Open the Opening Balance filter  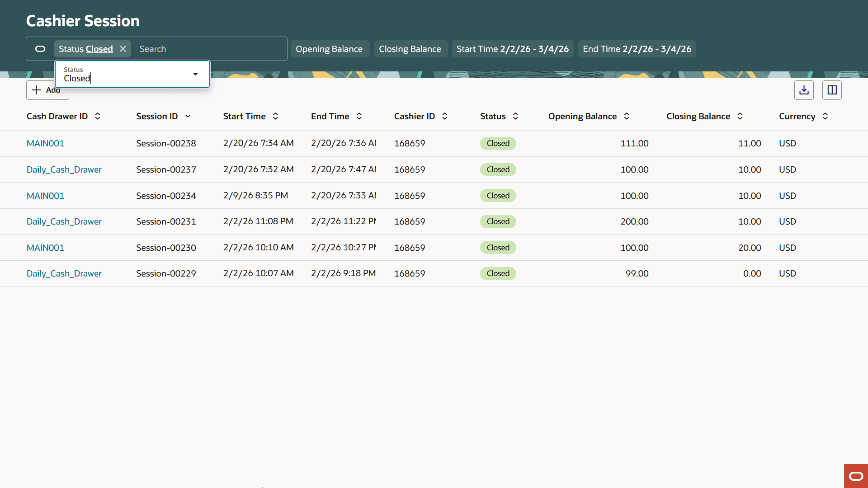click(x=330, y=49)
